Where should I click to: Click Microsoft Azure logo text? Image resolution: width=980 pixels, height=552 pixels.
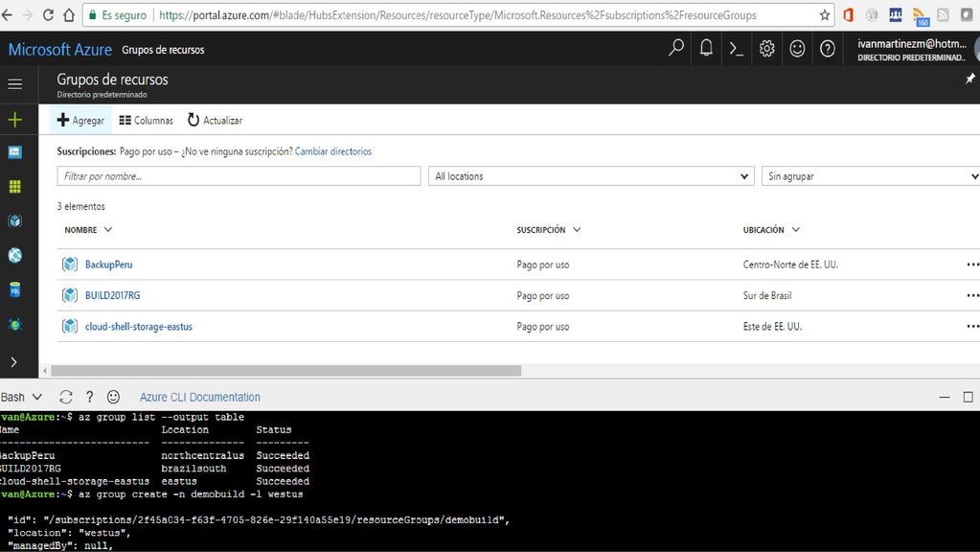[60, 50]
